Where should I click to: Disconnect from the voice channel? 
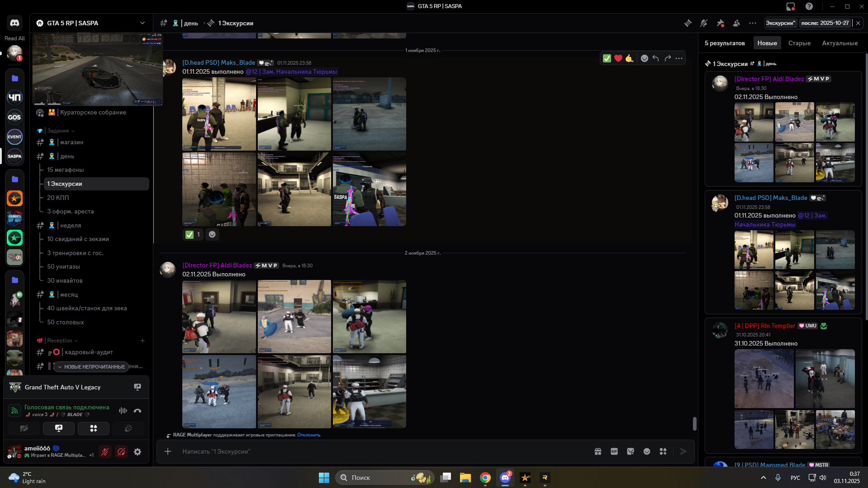pyautogui.click(x=138, y=411)
